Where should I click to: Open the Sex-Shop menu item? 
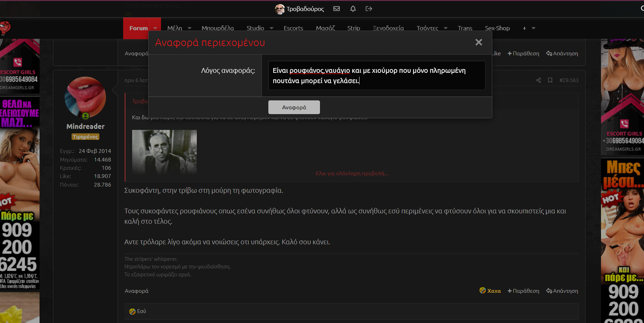[x=497, y=28]
